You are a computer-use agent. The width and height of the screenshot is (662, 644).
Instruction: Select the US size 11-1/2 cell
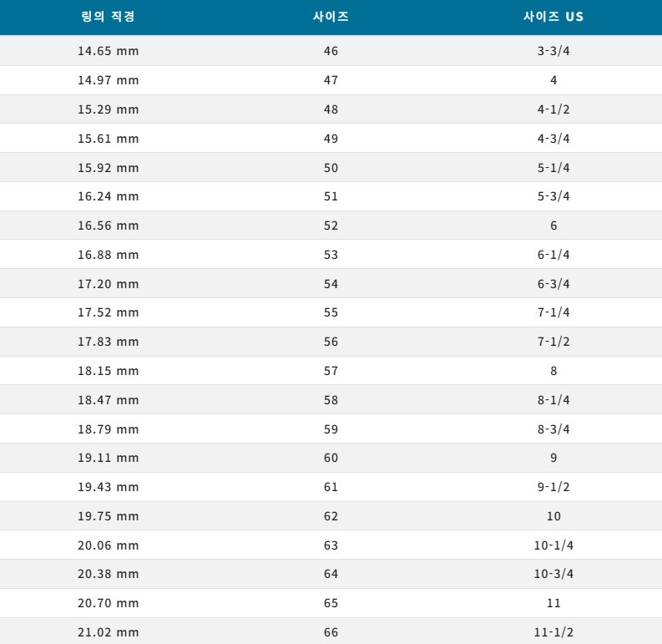point(553,632)
